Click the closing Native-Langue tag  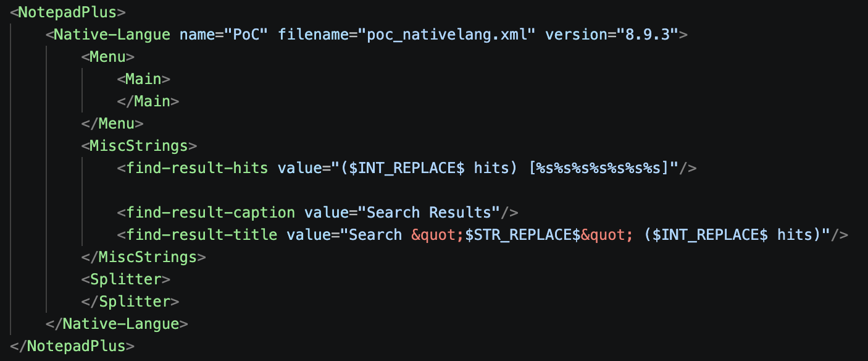coord(117,323)
